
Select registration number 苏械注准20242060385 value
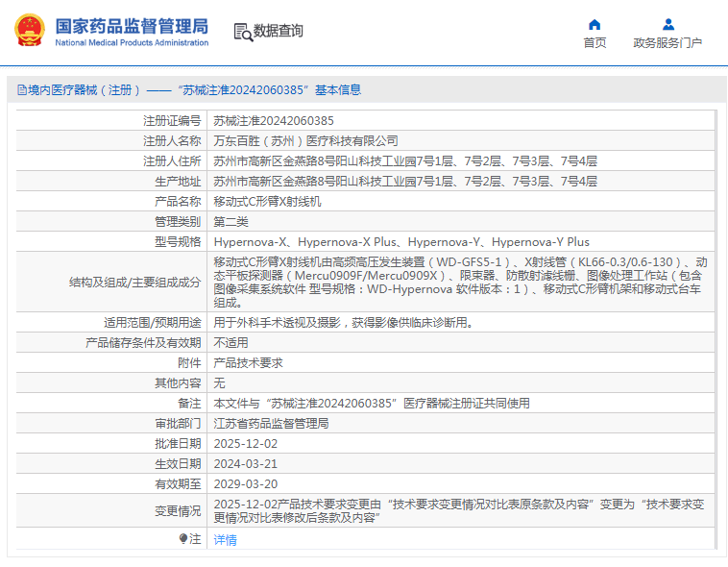pyautogui.click(x=274, y=121)
